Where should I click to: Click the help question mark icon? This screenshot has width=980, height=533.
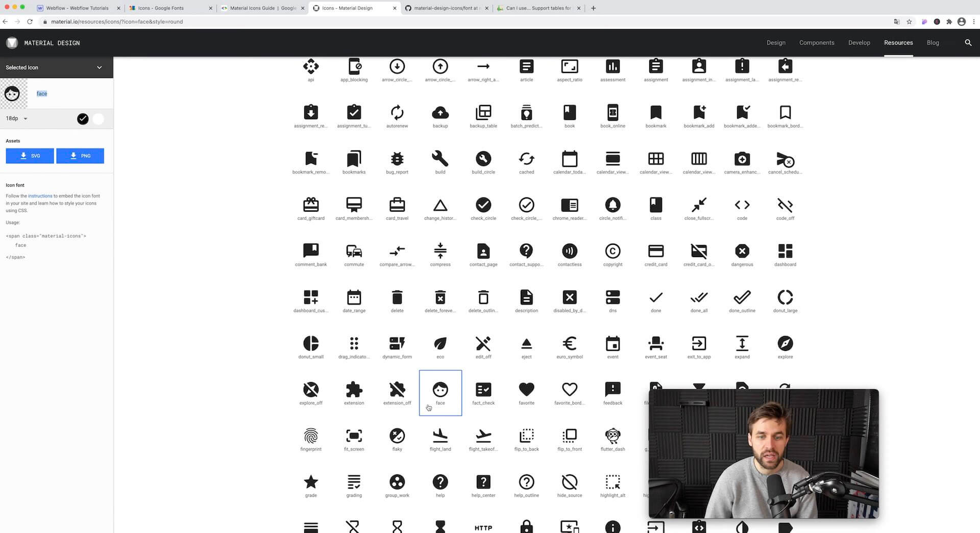[x=439, y=481]
